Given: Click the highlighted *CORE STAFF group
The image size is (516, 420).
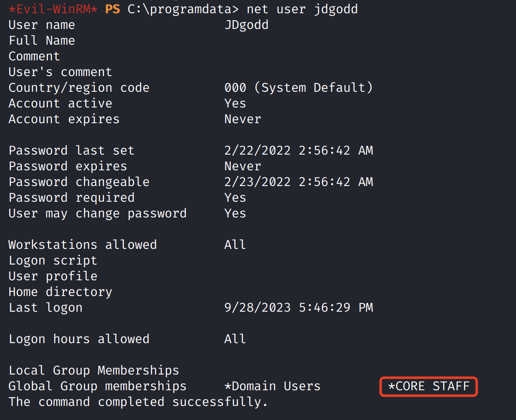Looking at the screenshot, I should (x=429, y=387).
